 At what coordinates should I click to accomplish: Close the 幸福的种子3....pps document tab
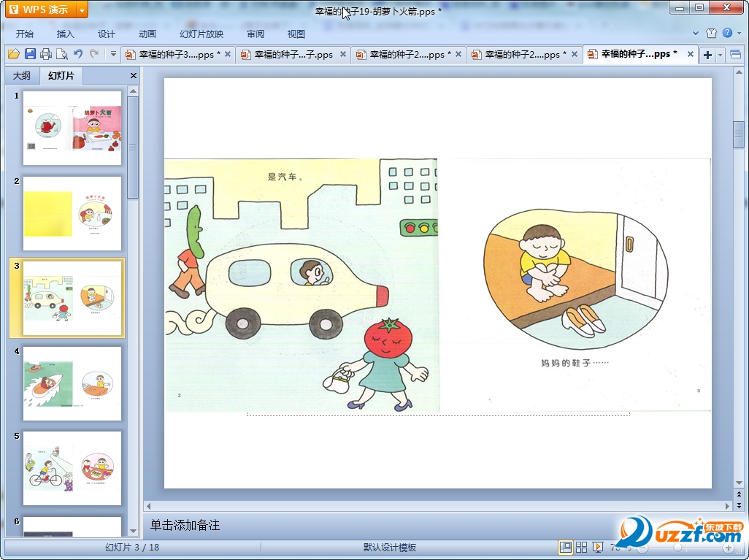[228, 54]
